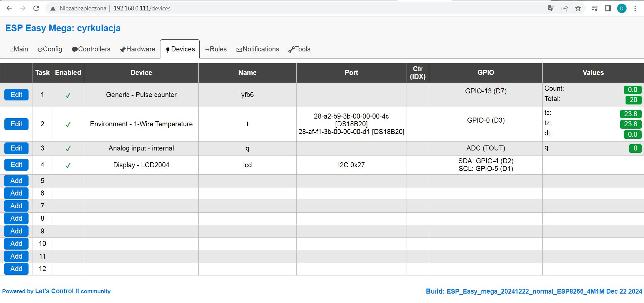Open the Tools tab
The height and width of the screenshot is (303, 644).
coord(299,49)
